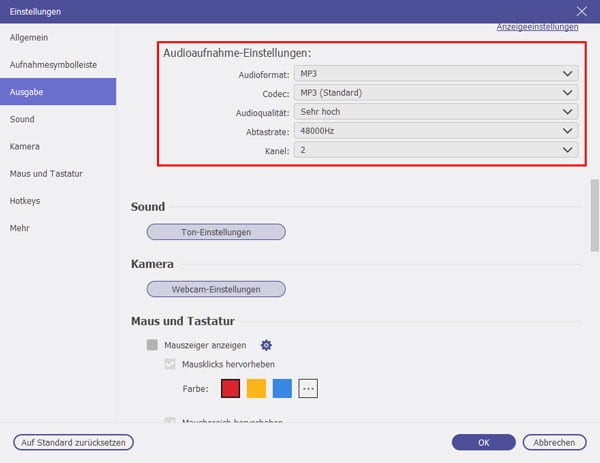Enable the Mauszeiger anzeigen checkbox
Viewport: 600px width, 463px height.
coord(153,345)
